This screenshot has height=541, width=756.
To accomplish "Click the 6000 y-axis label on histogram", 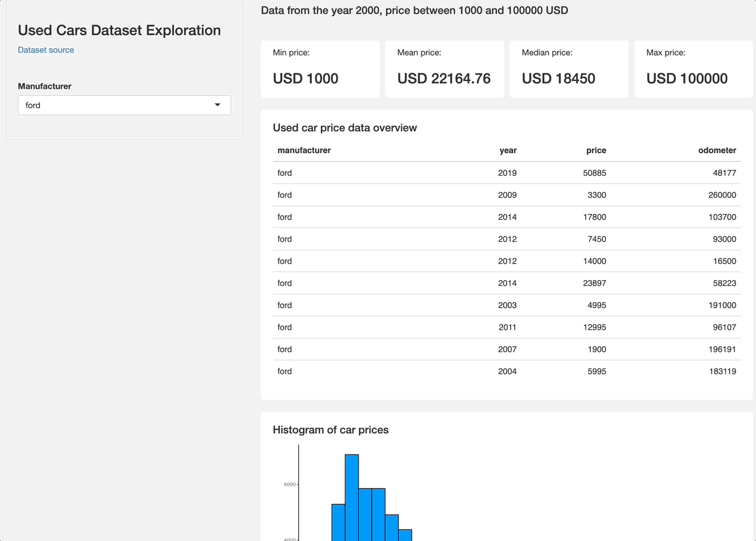I will [x=289, y=485].
